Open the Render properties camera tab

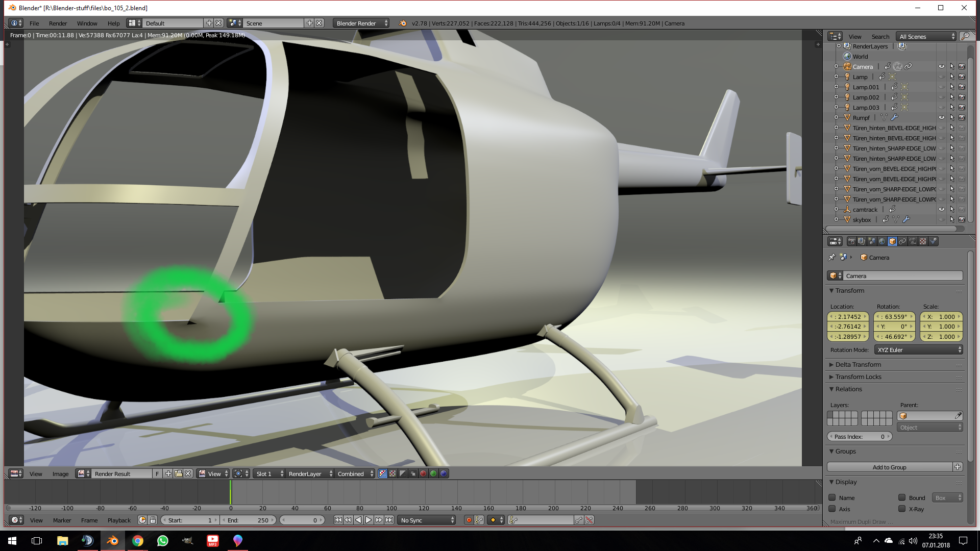pos(851,241)
